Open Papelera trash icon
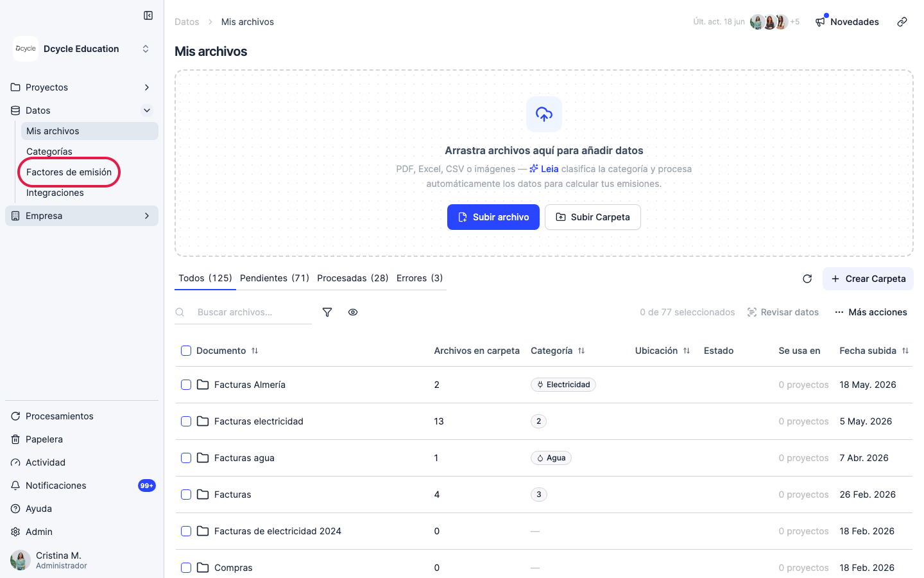 coord(15,439)
